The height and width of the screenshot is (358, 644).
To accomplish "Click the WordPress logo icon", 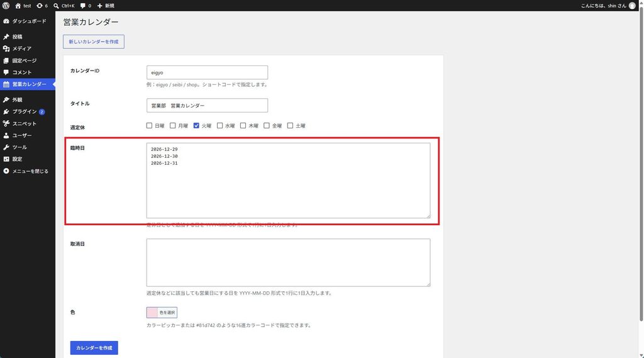I will point(6,6).
